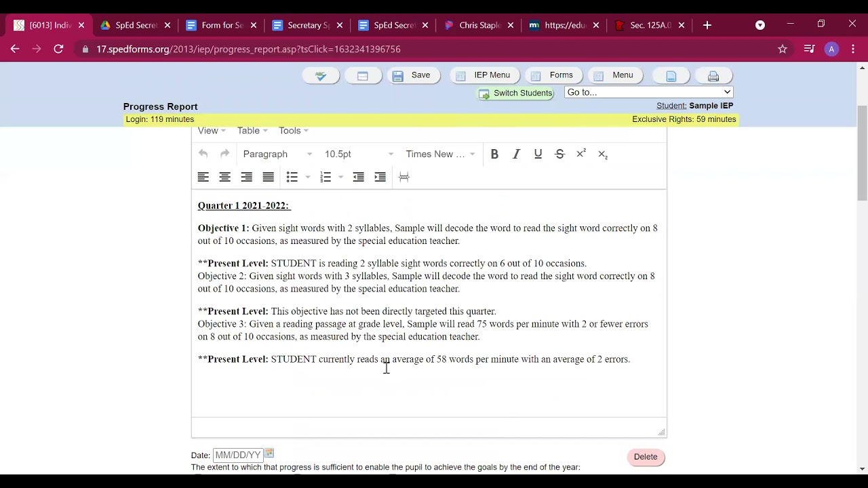The image size is (868, 488).
Task: Delete this progress entry
Action: pos(646,457)
